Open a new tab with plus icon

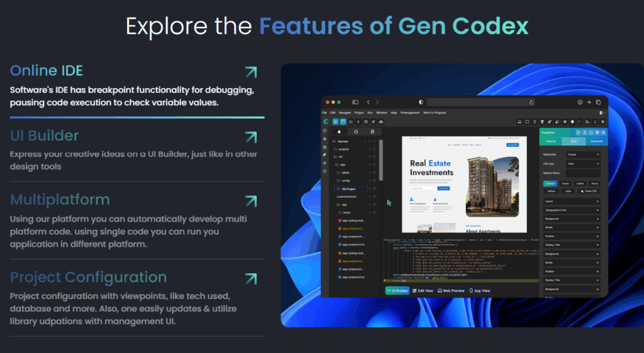(x=589, y=102)
